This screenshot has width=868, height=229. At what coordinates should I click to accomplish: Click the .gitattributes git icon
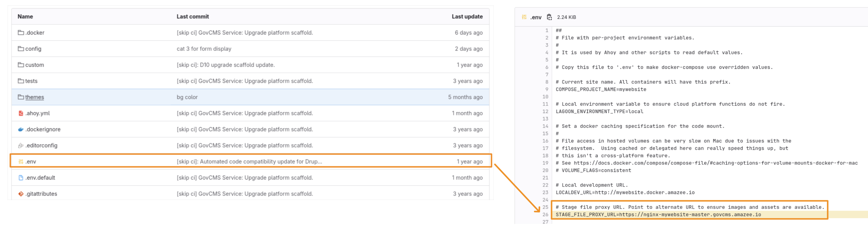[21, 194]
